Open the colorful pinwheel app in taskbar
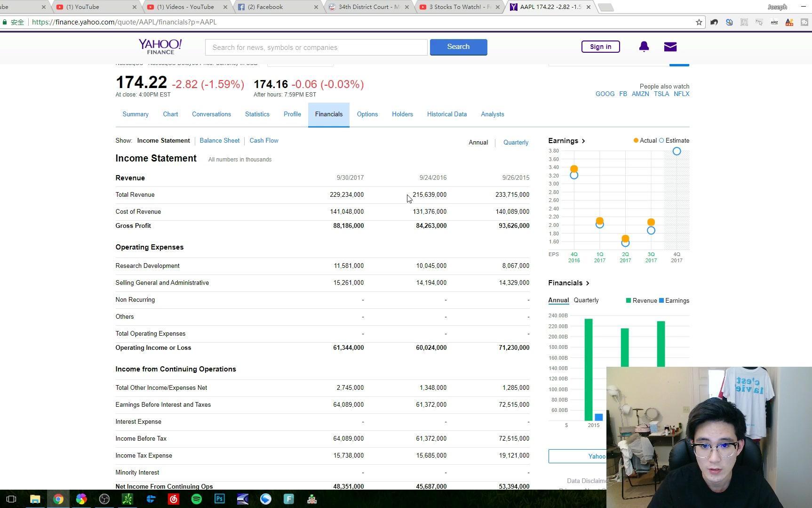The height and width of the screenshot is (508, 812). (x=81, y=499)
